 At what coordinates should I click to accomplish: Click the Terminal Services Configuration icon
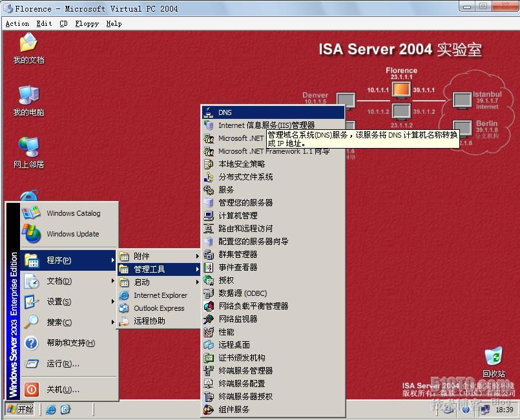[x=209, y=384]
